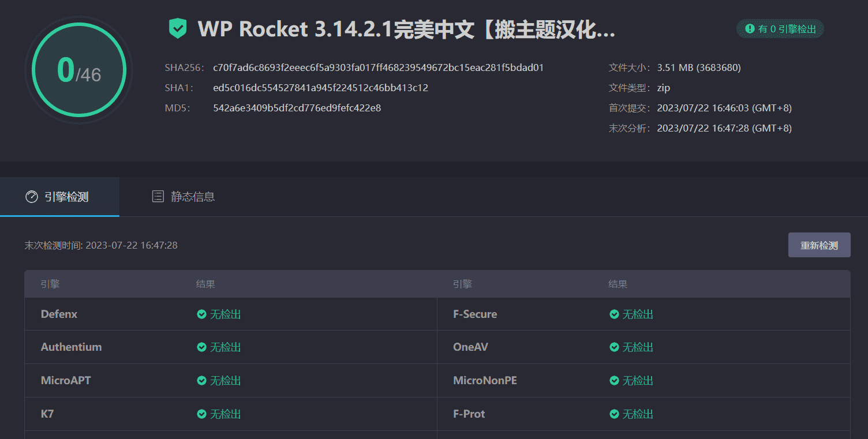Click the '无检出' result for K7
This screenshot has width=868, height=439.
pos(225,414)
